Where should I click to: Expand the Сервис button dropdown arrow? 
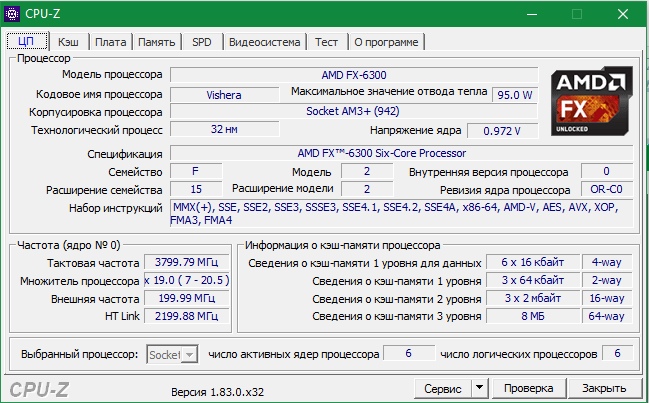coord(479,388)
